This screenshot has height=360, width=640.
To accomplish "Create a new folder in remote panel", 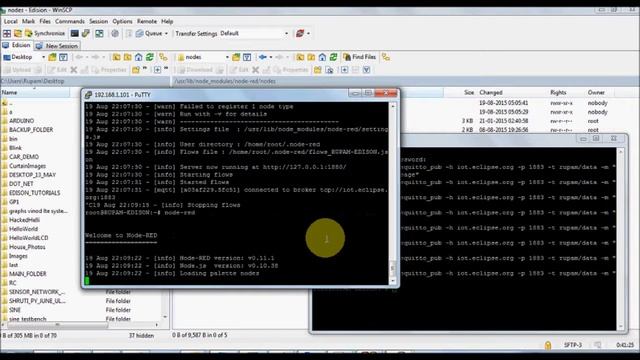I will pos(318,70).
